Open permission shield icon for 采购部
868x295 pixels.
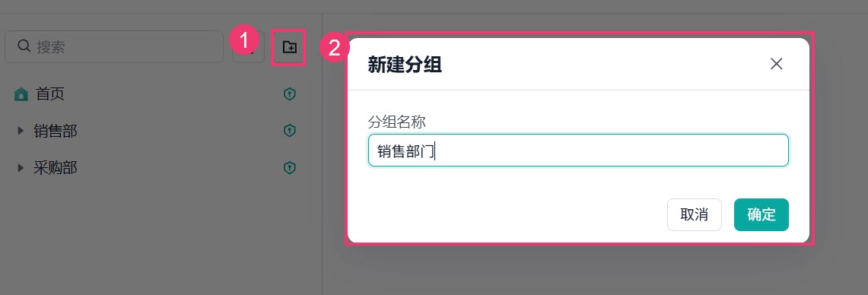pos(290,167)
